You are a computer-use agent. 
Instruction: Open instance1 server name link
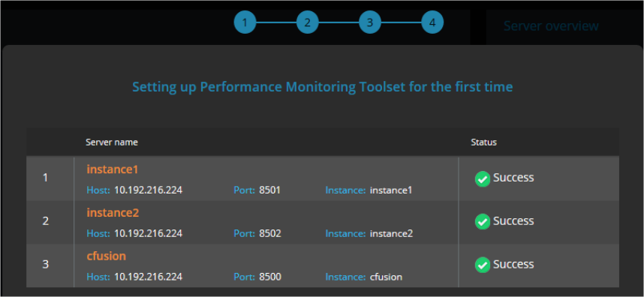coord(112,169)
